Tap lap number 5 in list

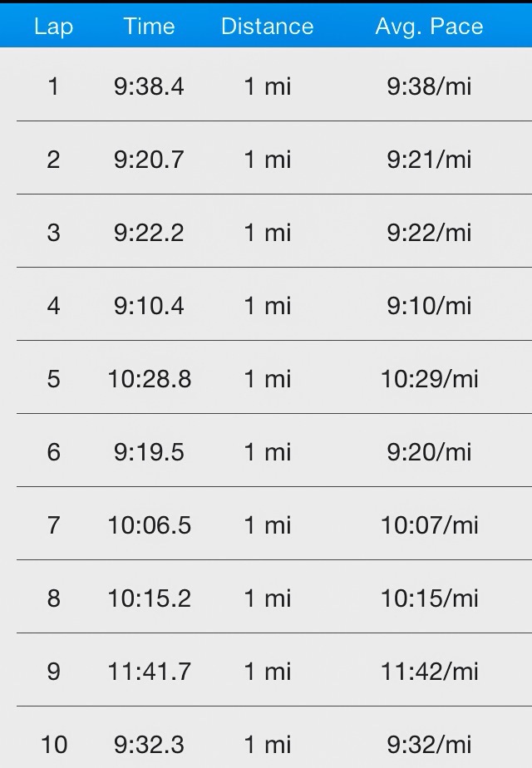point(53,379)
